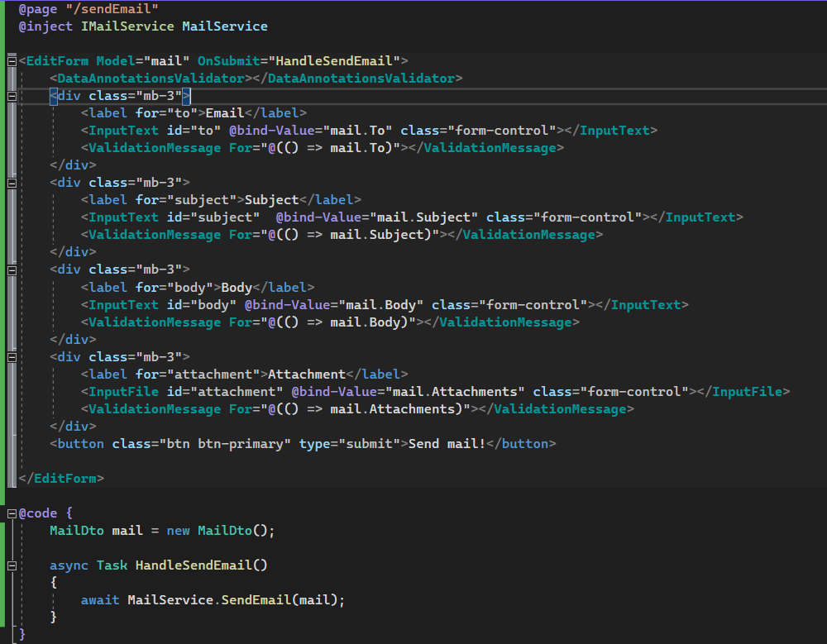The image size is (827, 644).
Task: Click the opening InputFile tag name
Action: 123,393
